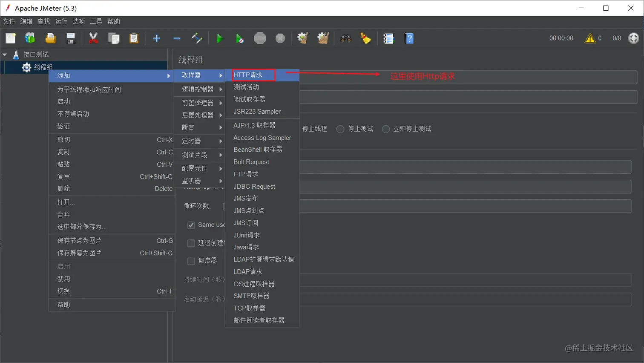Select the 线程组 gear tree node
The width and height of the screenshot is (644, 363).
coord(37,67)
